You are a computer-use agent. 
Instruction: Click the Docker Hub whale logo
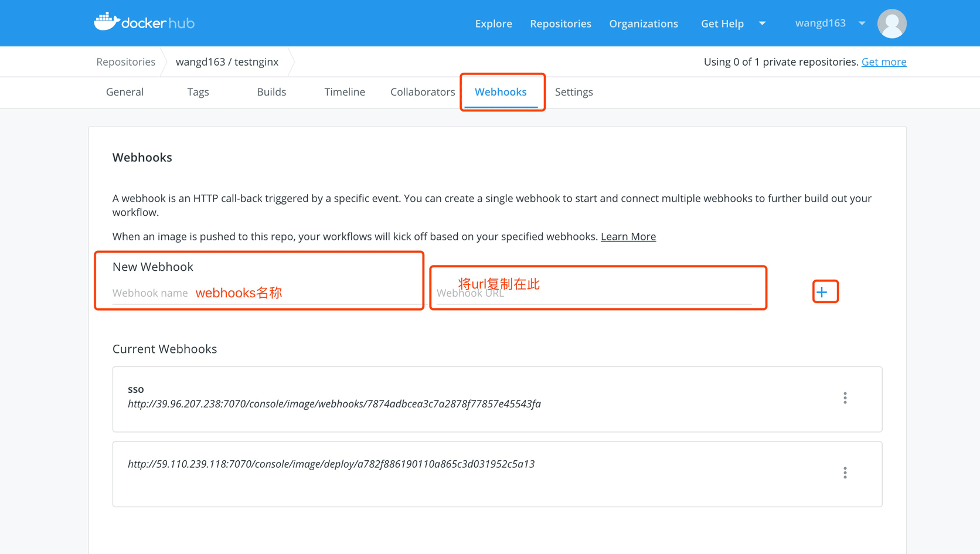pyautogui.click(x=144, y=22)
